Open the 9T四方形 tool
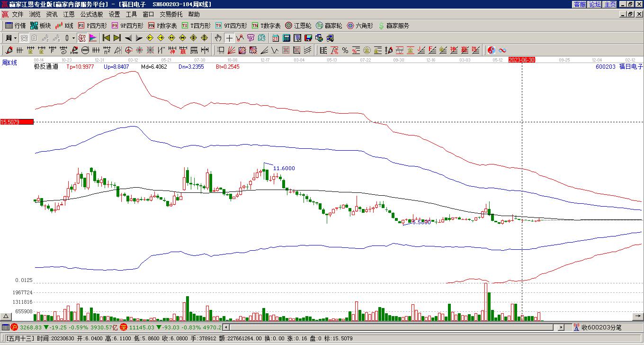Image resolution: width=644 pixels, height=345 pixels. click(231, 26)
